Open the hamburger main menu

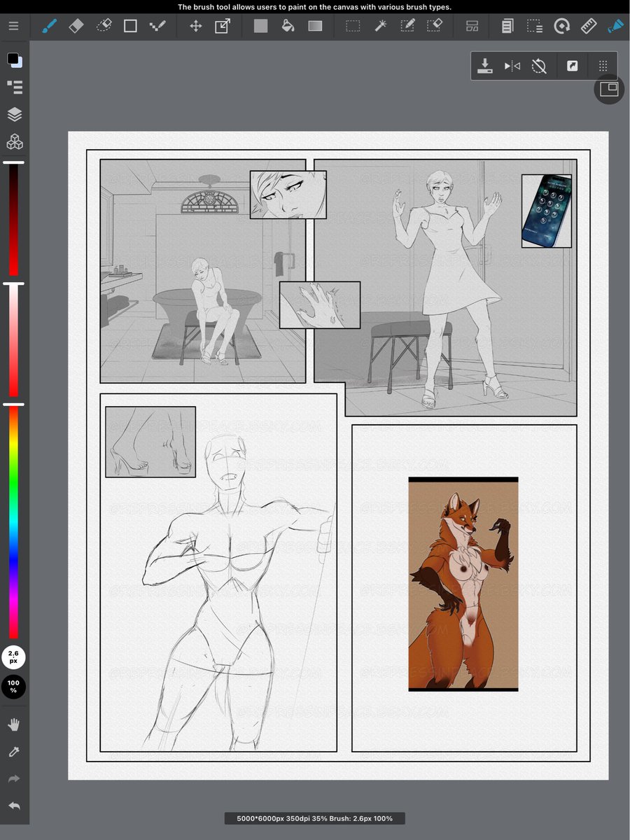point(14,26)
